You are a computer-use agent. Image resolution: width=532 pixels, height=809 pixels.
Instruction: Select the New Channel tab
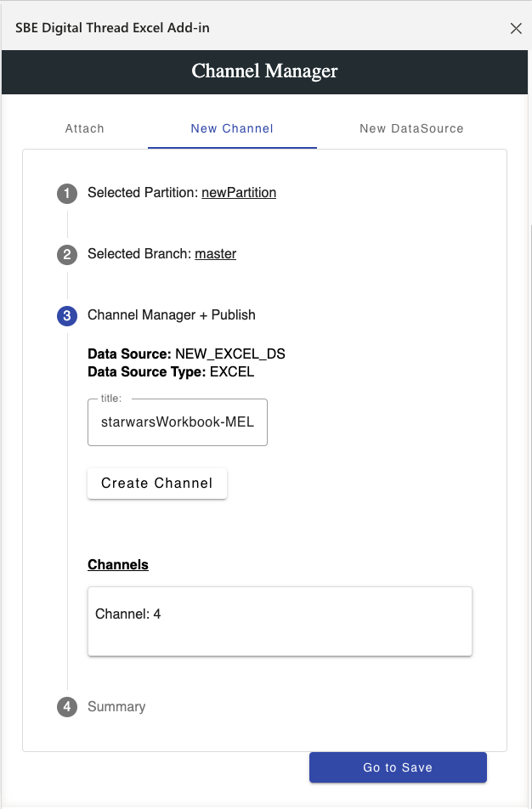[x=232, y=128]
